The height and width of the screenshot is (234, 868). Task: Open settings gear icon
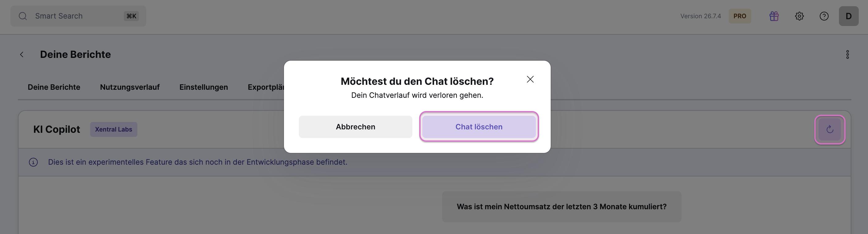coord(799,16)
